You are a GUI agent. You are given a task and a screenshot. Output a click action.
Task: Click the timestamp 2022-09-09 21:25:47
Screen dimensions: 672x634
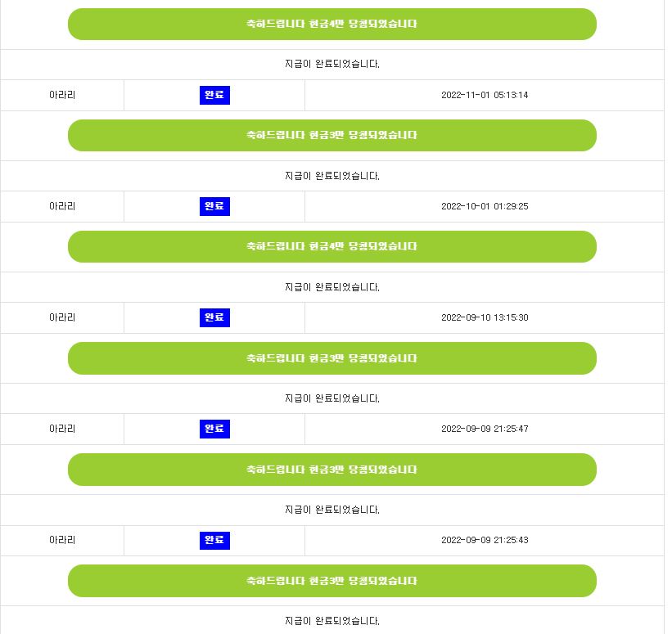[x=485, y=429]
